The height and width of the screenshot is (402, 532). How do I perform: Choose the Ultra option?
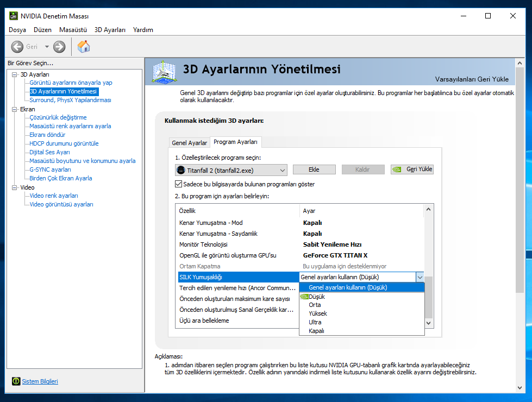click(362, 322)
